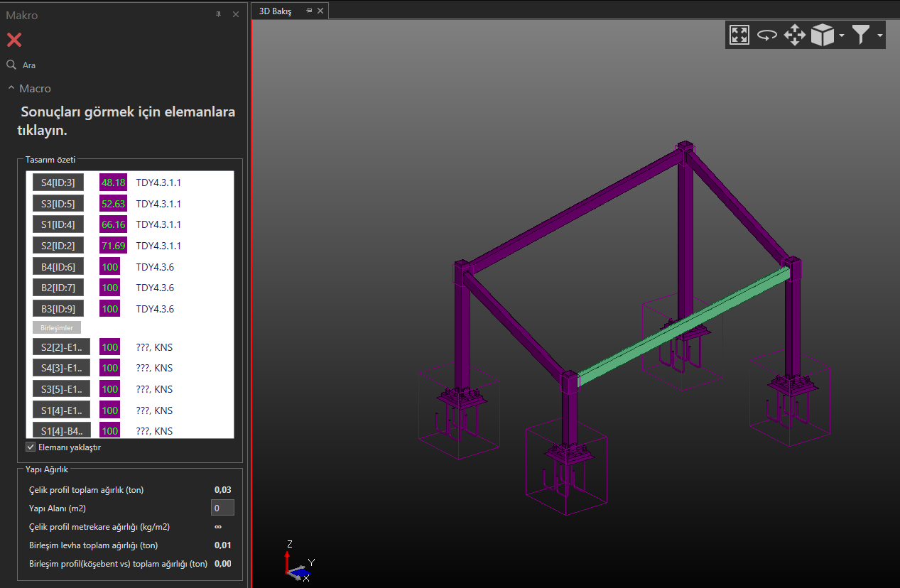The height and width of the screenshot is (588, 900).
Task: Open the view cube dropdown arrow
Action: [841, 36]
